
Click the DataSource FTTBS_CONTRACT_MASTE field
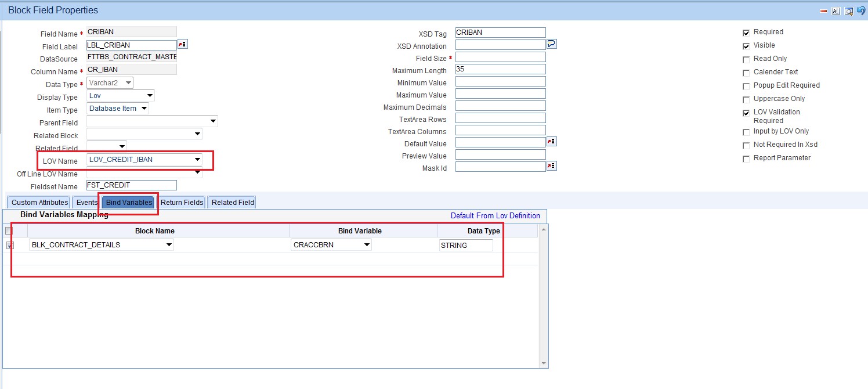[131, 57]
